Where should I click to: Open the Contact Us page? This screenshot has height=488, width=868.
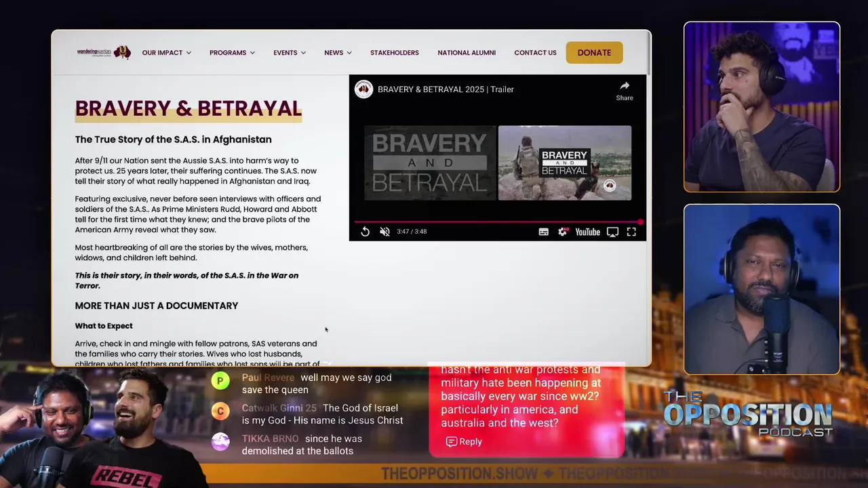point(535,53)
